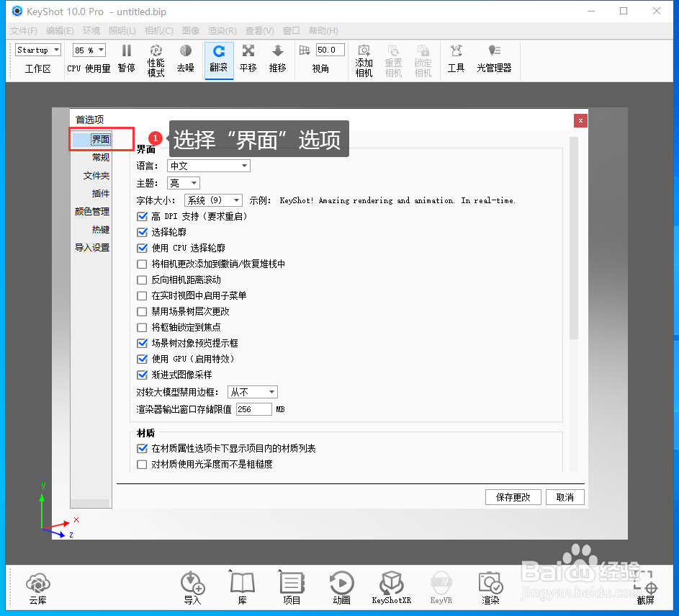This screenshot has width=679, height=616.
Task: Launch KeyShotXR from the bottom bar
Action: 391,584
